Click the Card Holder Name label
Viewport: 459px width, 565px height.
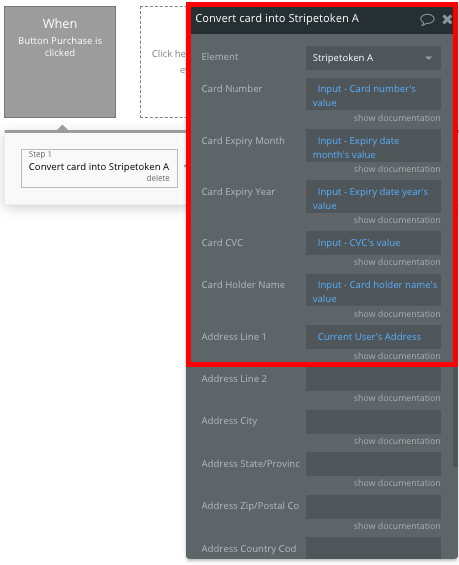tap(243, 285)
